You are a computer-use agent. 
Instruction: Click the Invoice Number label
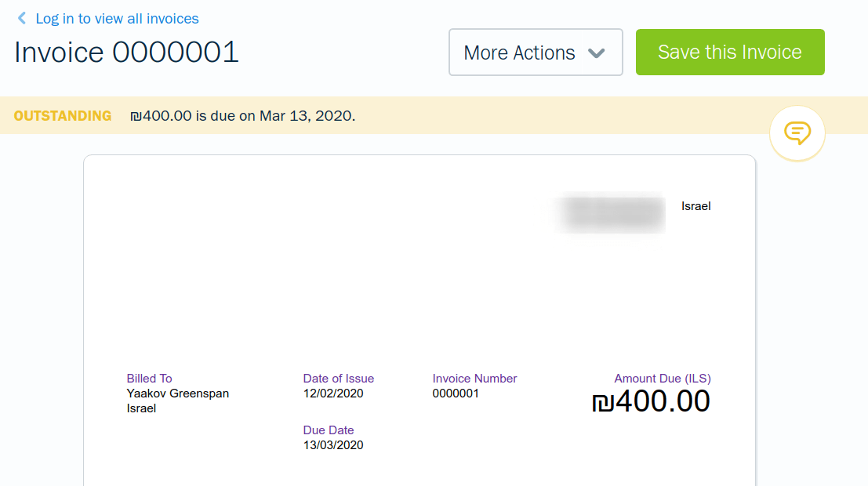474,379
